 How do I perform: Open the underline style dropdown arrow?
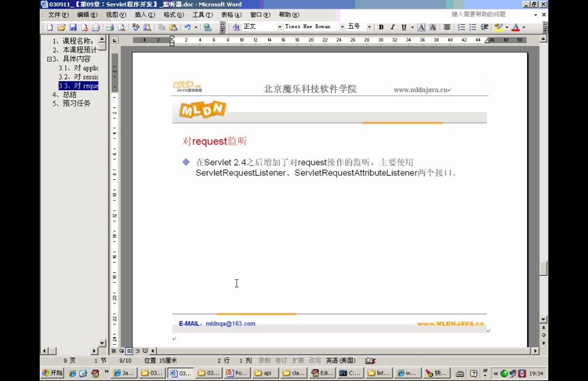point(412,27)
